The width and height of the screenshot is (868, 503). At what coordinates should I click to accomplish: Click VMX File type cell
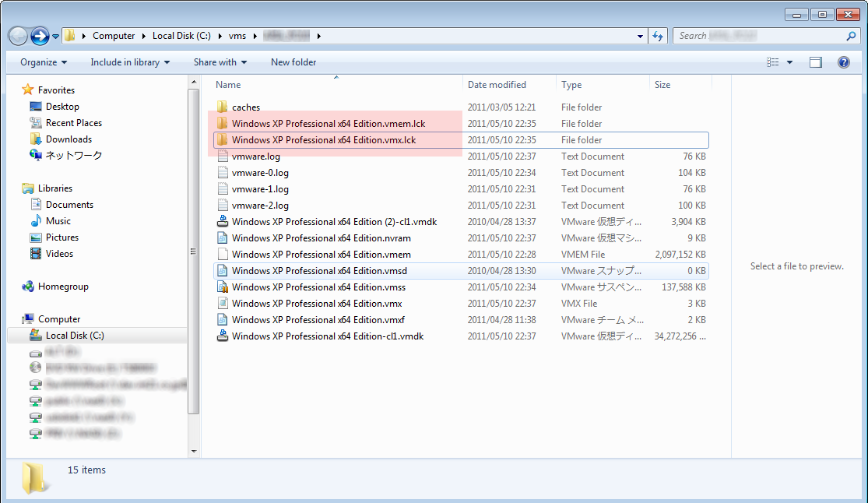click(x=579, y=304)
